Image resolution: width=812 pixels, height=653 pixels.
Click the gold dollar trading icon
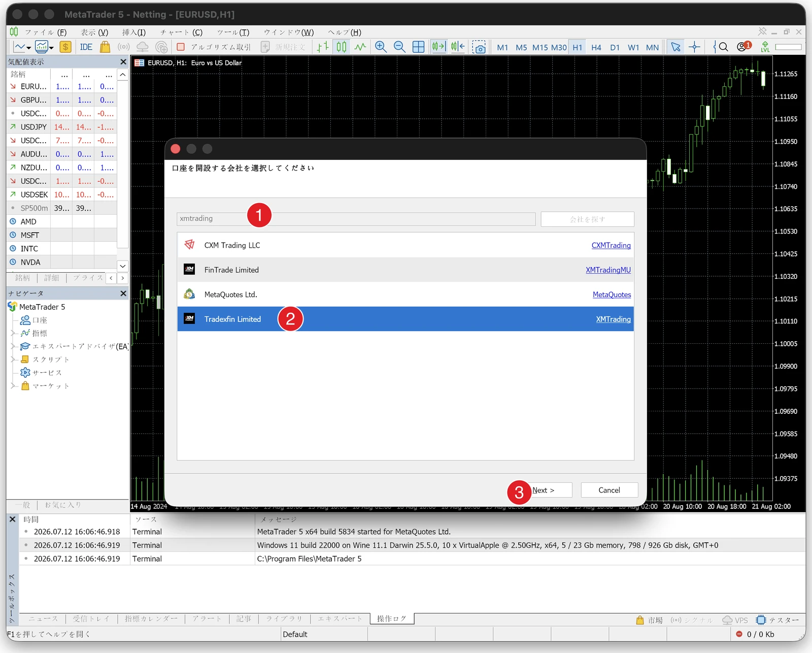click(x=65, y=47)
